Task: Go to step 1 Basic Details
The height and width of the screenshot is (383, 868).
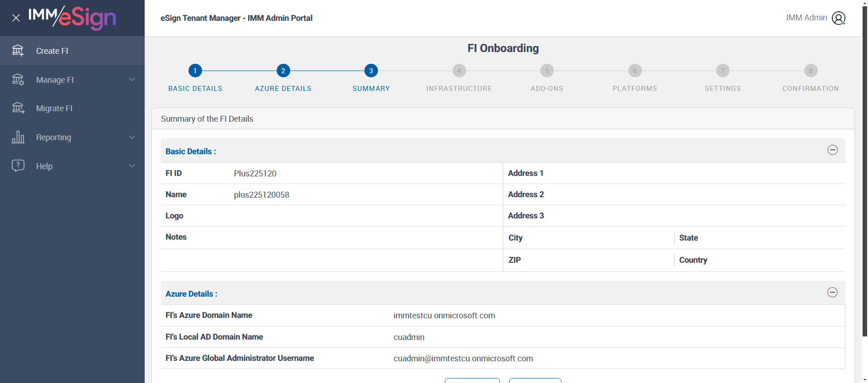Action: 195,71
